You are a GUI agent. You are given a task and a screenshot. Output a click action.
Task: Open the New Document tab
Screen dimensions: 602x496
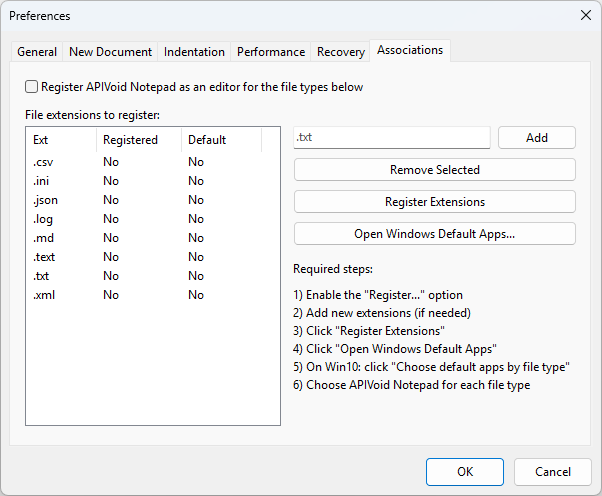click(110, 52)
